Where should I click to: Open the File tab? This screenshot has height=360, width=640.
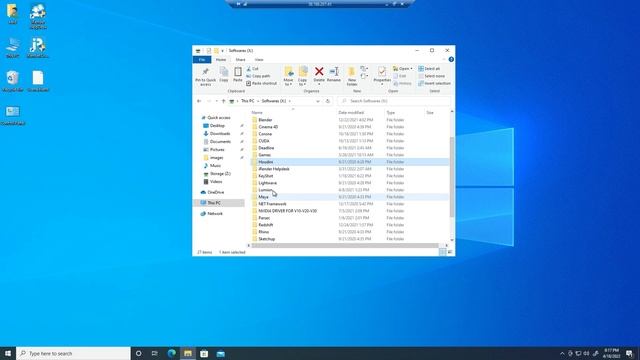click(202, 60)
